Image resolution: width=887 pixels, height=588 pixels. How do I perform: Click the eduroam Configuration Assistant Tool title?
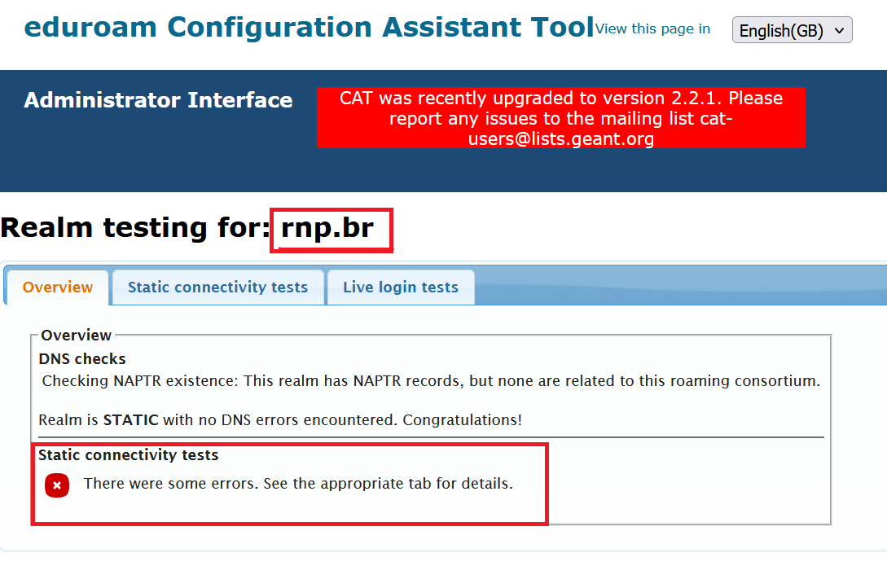[309, 28]
